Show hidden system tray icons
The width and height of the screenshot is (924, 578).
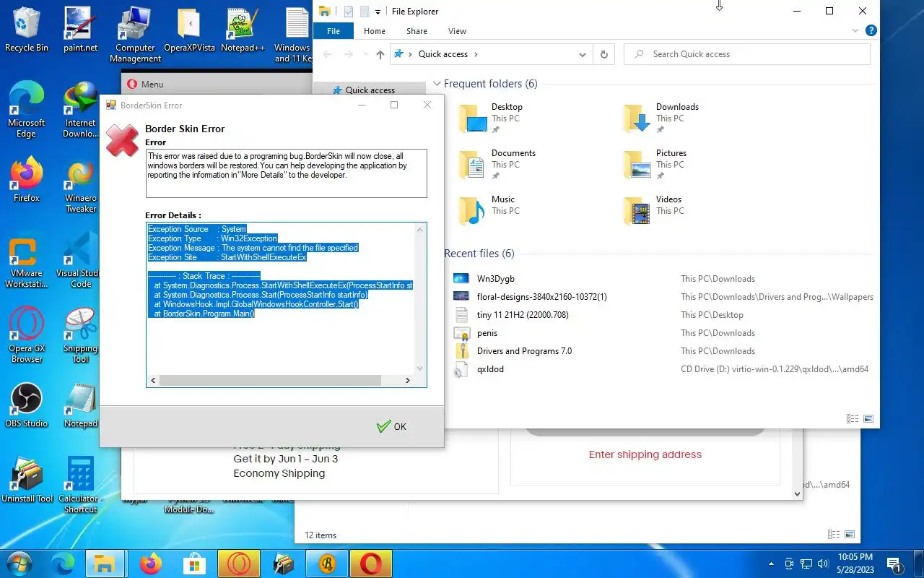click(772, 564)
